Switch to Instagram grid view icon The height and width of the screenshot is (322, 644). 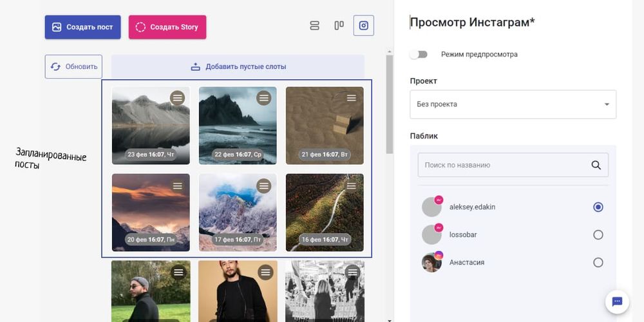[363, 26]
